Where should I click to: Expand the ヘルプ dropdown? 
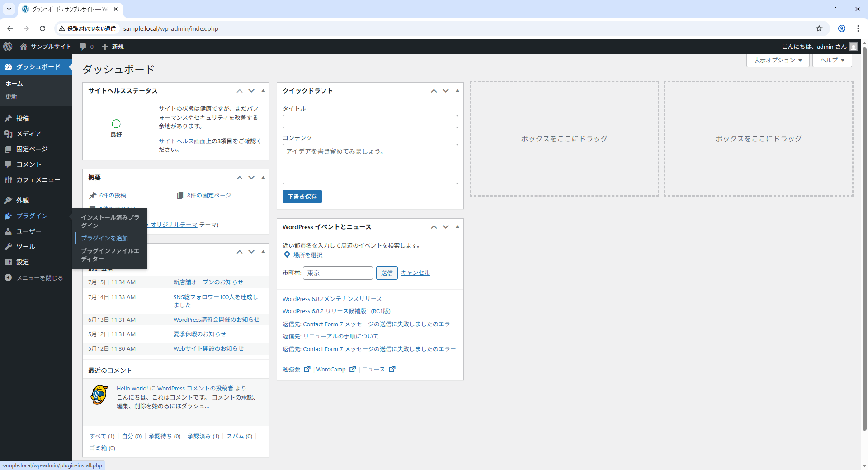832,60
